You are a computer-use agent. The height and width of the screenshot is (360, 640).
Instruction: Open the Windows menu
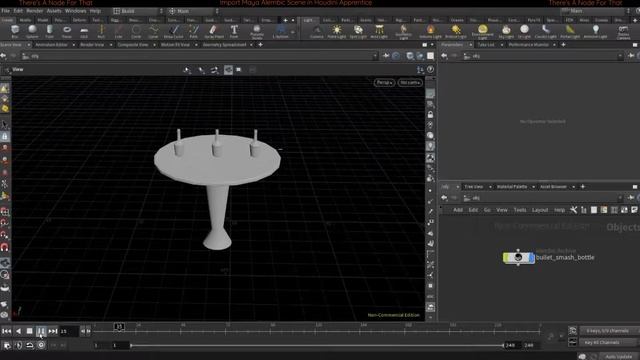76,11
